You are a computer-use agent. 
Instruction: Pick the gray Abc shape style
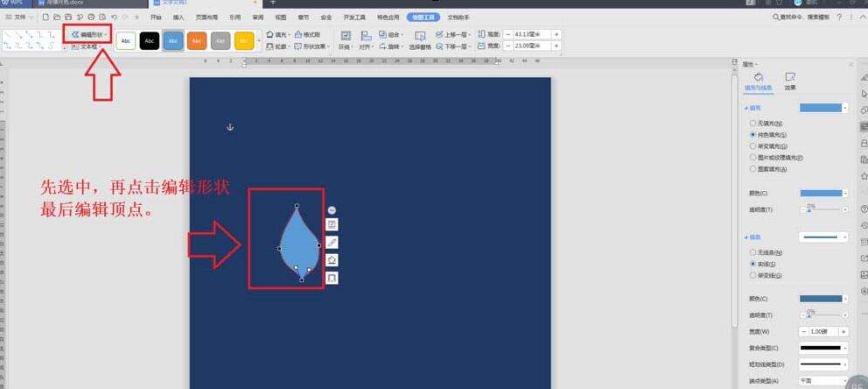pos(220,40)
